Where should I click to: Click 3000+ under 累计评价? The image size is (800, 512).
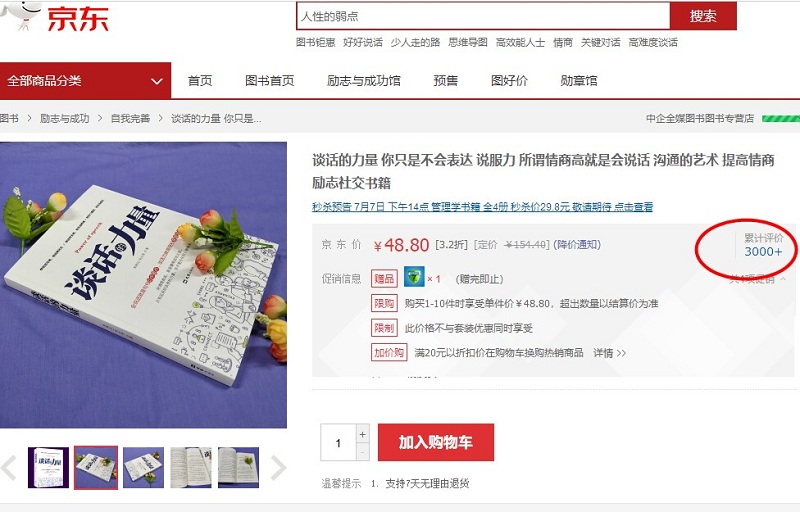click(763, 251)
